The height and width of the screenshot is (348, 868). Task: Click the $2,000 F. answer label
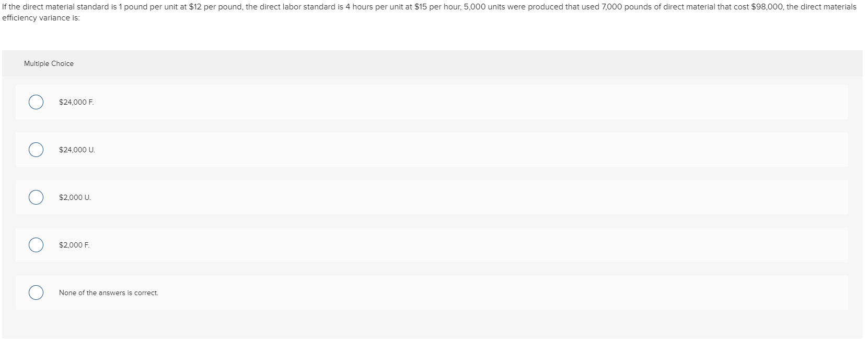[74, 245]
